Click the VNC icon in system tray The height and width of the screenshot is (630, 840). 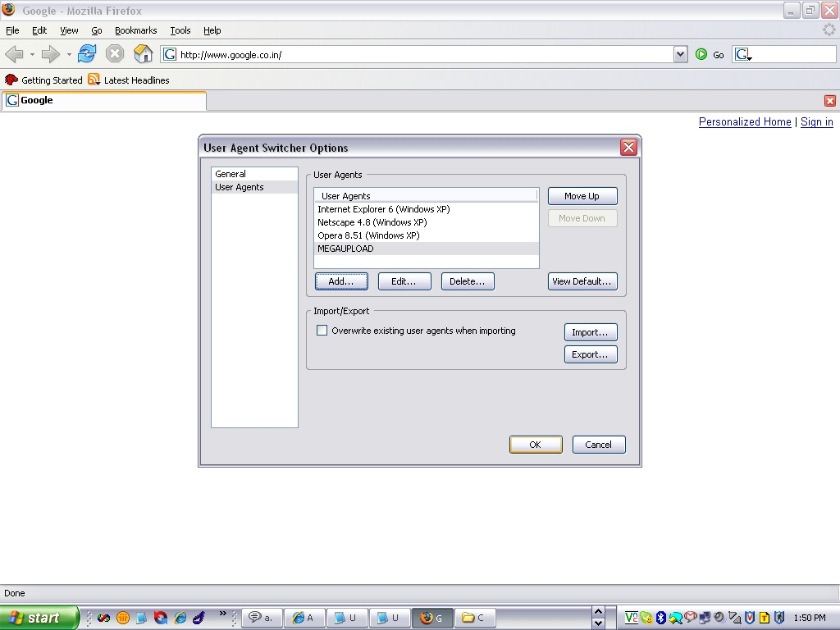click(x=631, y=618)
